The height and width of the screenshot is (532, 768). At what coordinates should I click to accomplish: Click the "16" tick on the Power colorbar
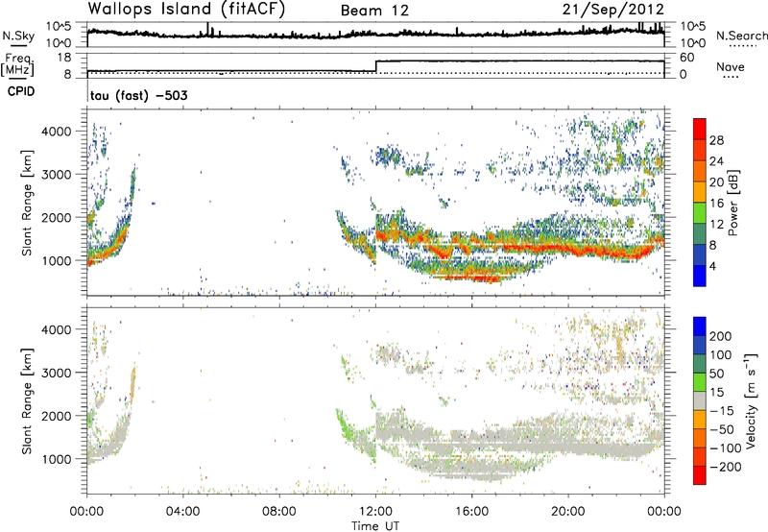point(716,204)
